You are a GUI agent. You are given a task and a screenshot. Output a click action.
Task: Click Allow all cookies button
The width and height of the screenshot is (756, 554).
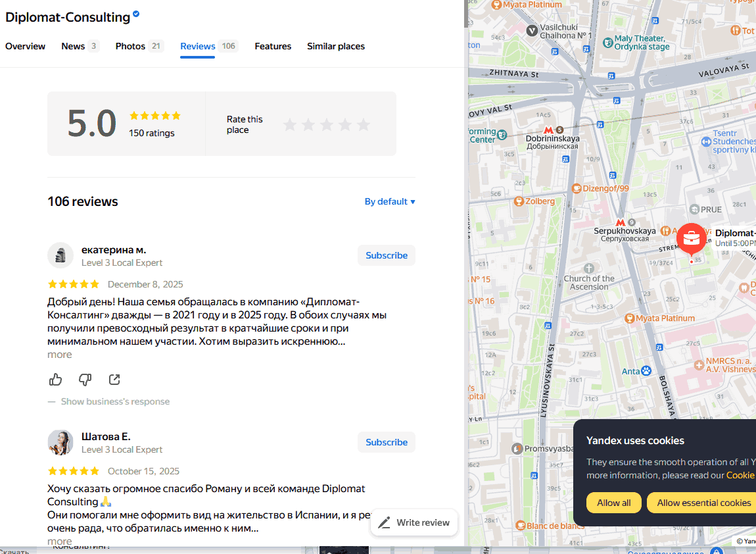(x=613, y=503)
